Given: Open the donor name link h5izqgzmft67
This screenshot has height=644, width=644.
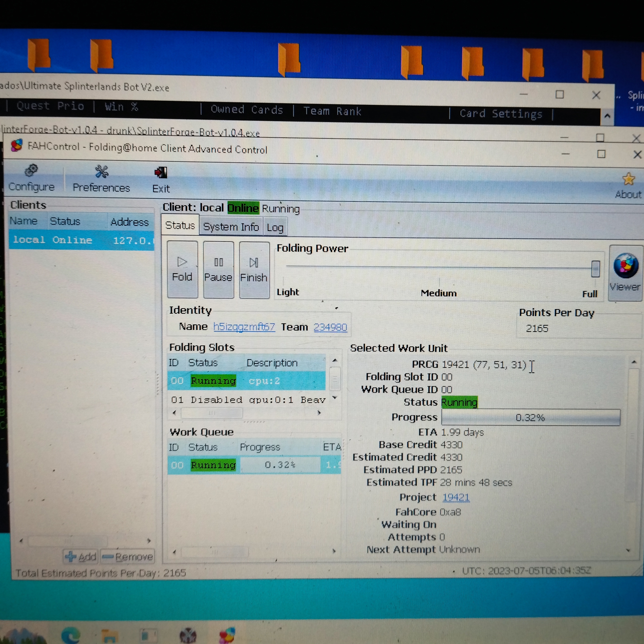Looking at the screenshot, I should point(244,327).
